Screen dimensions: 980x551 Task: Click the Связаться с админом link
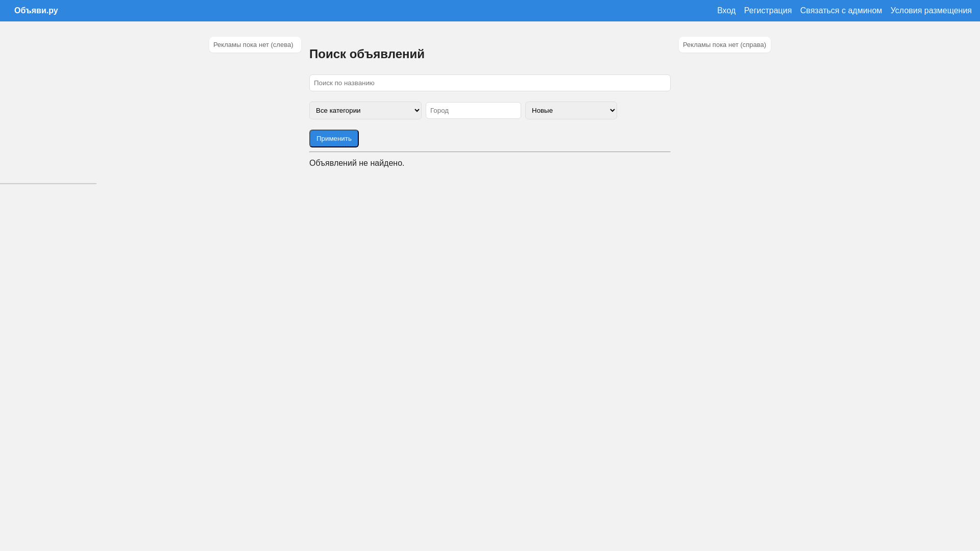pyautogui.click(x=841, y=11)
